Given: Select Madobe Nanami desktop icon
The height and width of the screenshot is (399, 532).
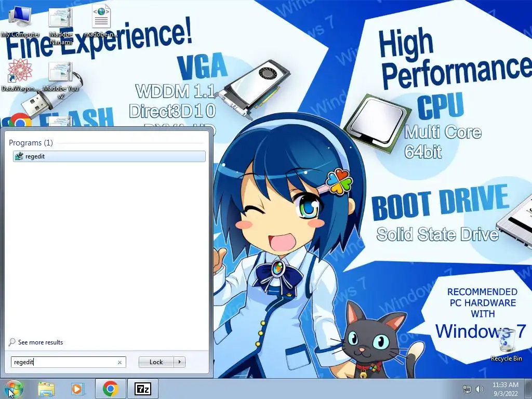Looking at the screenshot, I should click(x=61, y=26).
